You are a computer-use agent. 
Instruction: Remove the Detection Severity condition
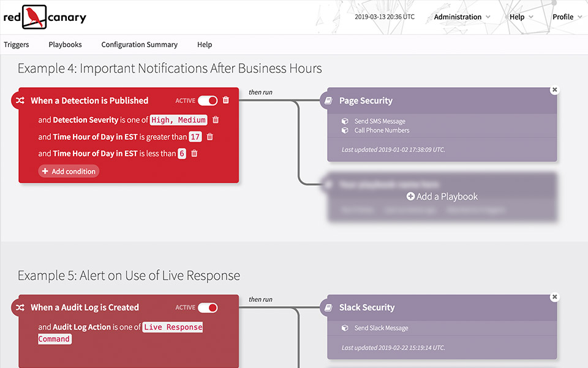pyautogui.click(x=216, y=120)
